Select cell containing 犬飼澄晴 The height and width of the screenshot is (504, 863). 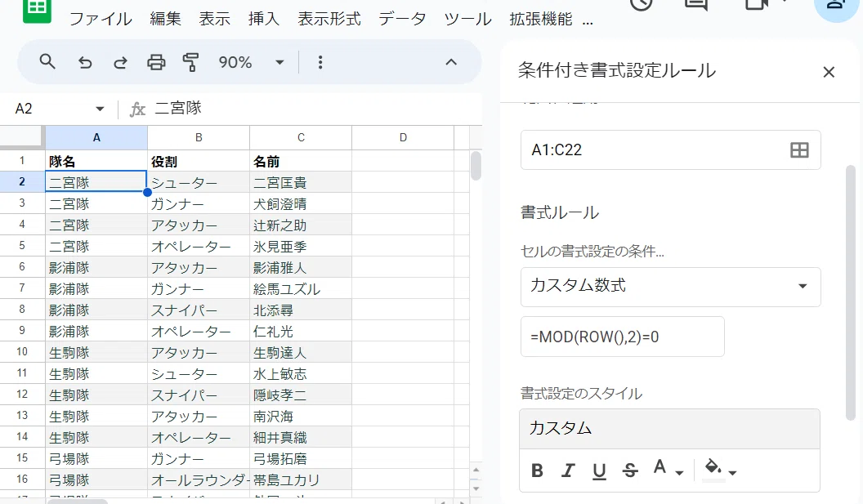pyautogui.click(x=301, y=203)
